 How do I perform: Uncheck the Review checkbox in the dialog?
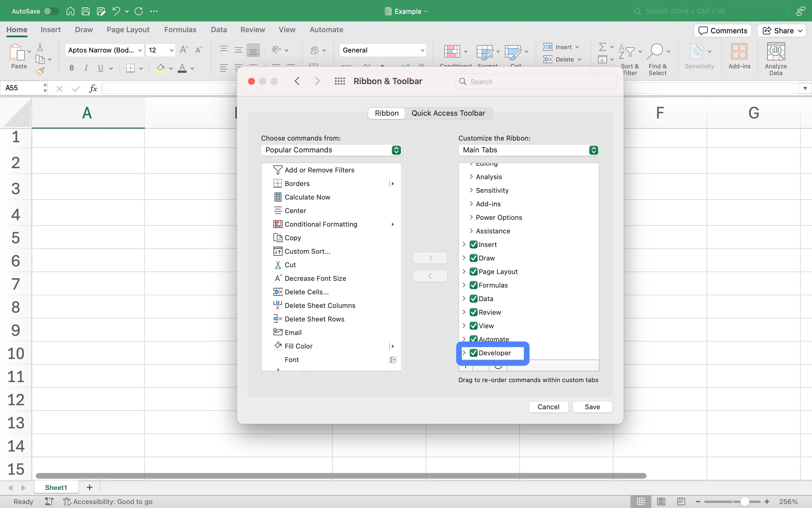tap(473, 312)
